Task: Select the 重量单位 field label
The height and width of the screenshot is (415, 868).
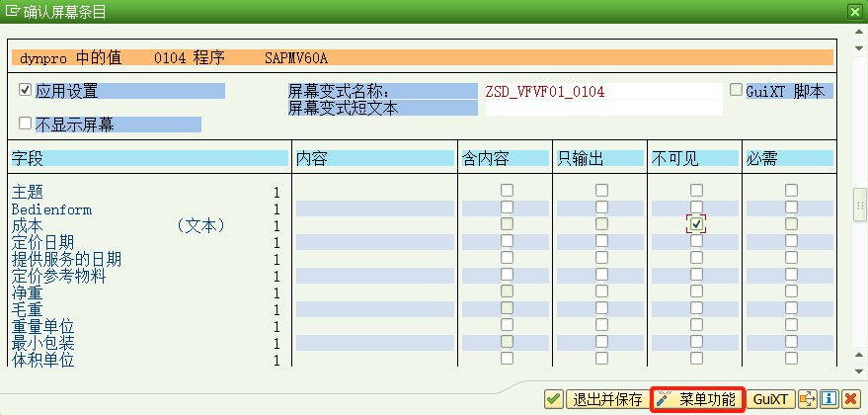Action: (x=43, y=326)
